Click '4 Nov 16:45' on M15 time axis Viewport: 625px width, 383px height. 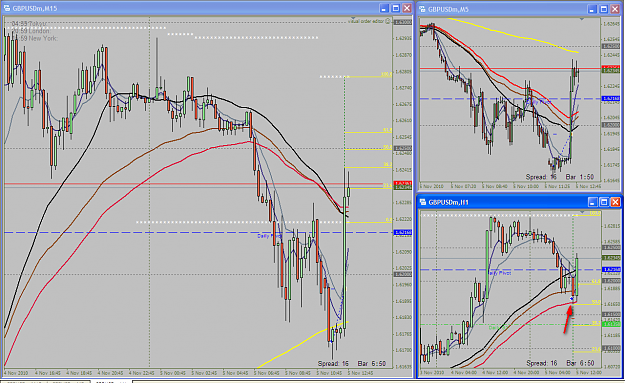coord(47,373)
